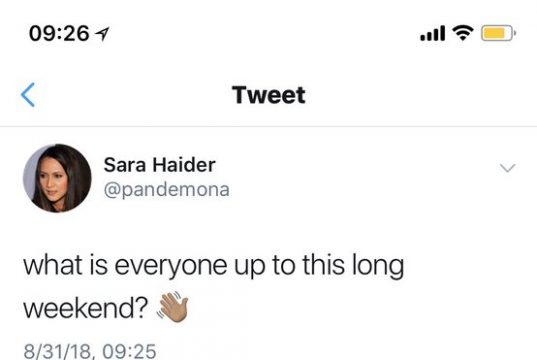The height and width of the screenshot is (360, 537).
Task: Tap the Tweet header title
Action: (x=268, y=95)
